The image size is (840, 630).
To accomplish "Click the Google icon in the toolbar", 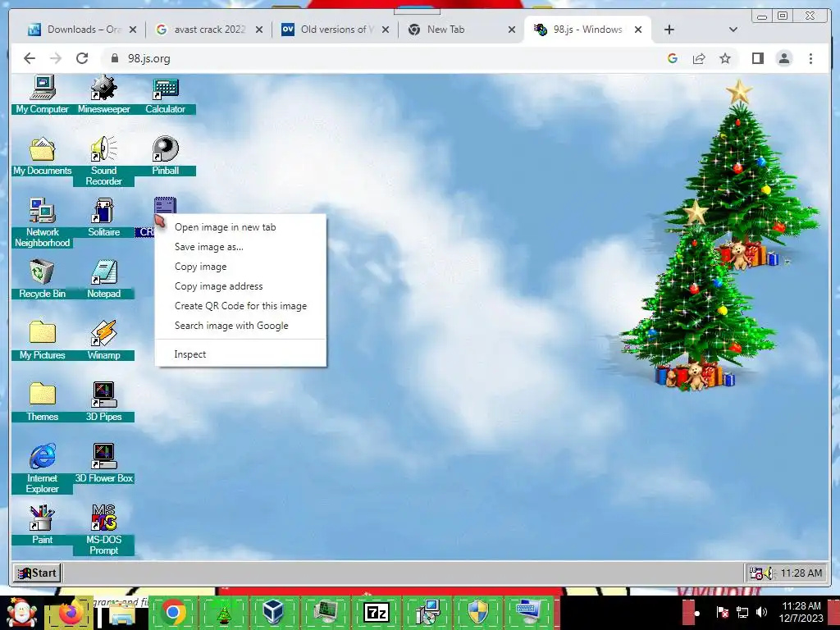I will coord(673,58).
